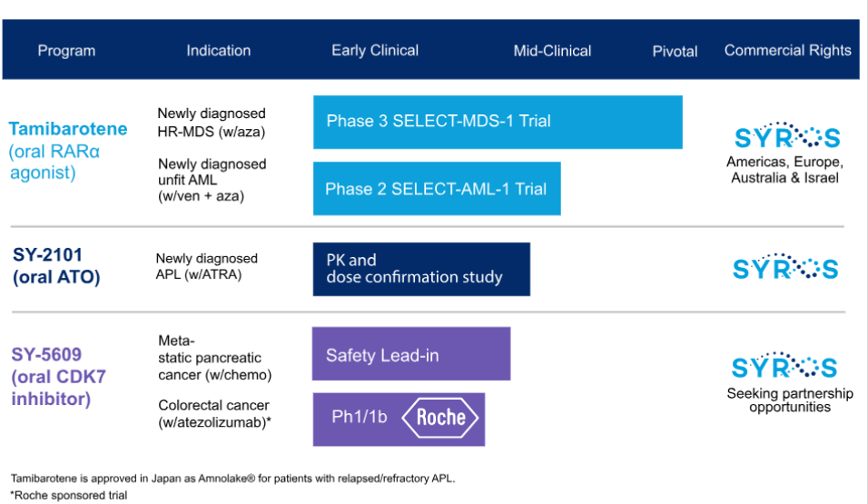Click the Roche hexagon logo
Screen dimensions: 868x504
coord(440,418)
